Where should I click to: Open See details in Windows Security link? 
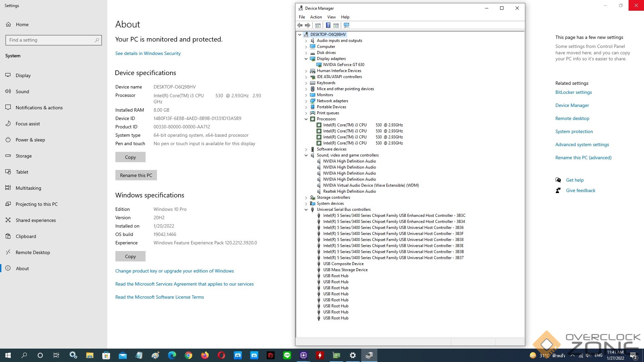pos(148,53)
